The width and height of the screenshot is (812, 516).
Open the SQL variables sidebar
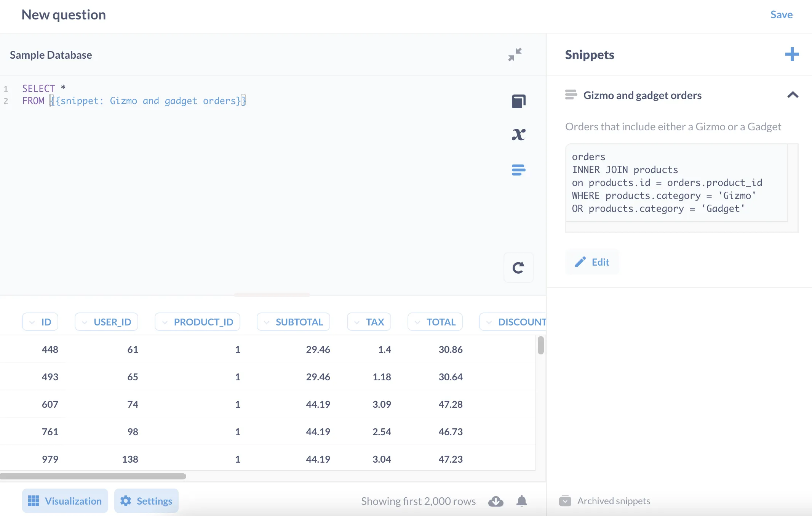tap(519, 134)
